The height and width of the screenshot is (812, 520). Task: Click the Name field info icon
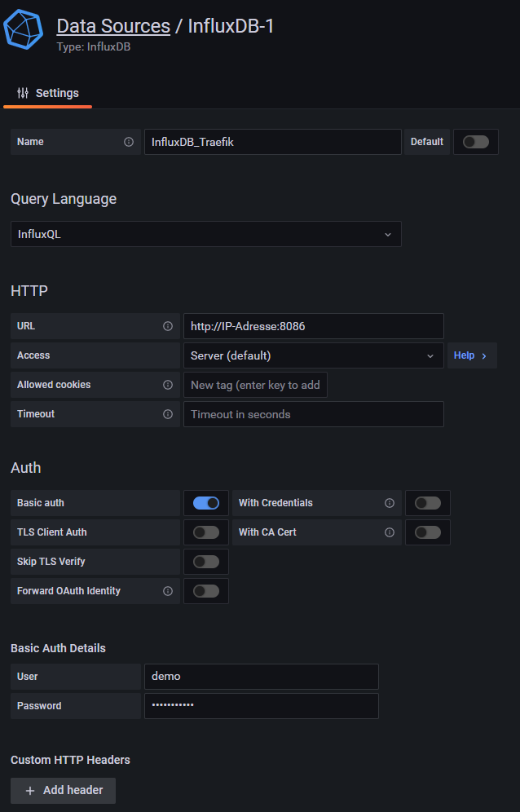[x=129, y=142]
